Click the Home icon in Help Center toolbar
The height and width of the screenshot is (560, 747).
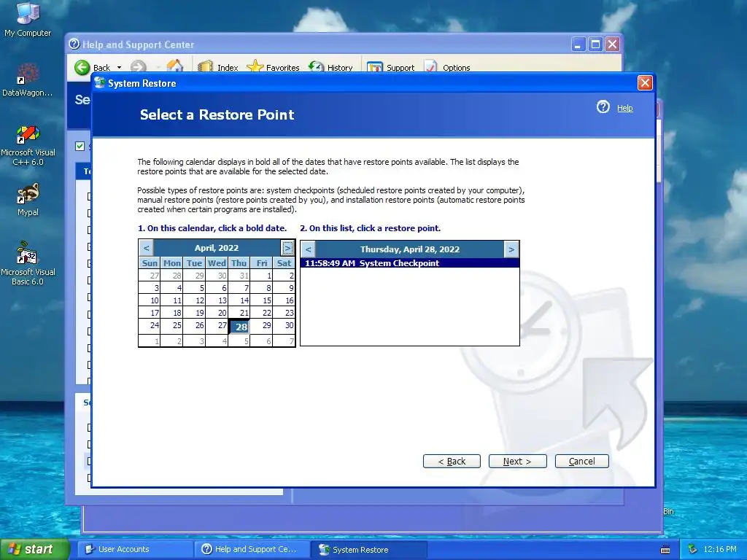[175, 66]
